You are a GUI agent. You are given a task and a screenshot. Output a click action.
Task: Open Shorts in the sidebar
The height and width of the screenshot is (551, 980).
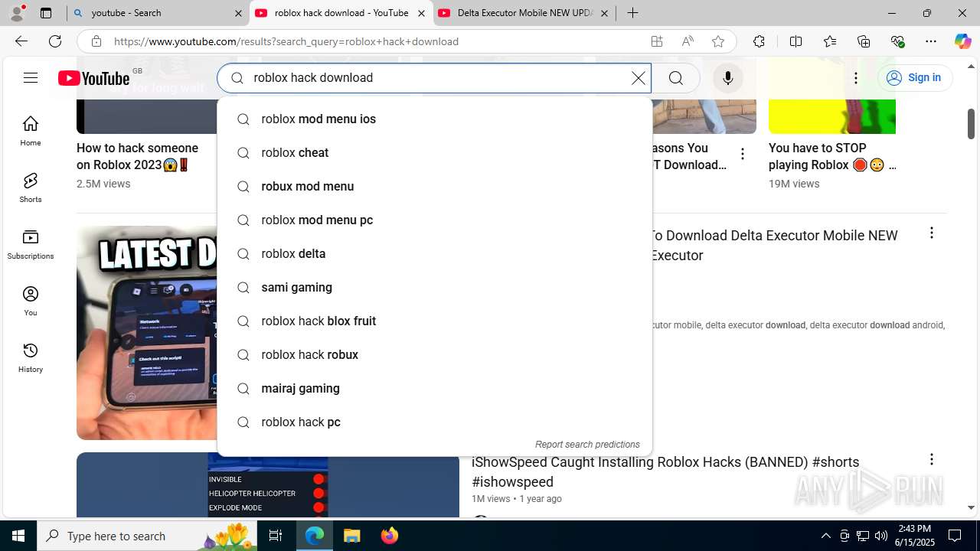pyautogui.click(x=31, y=187)
